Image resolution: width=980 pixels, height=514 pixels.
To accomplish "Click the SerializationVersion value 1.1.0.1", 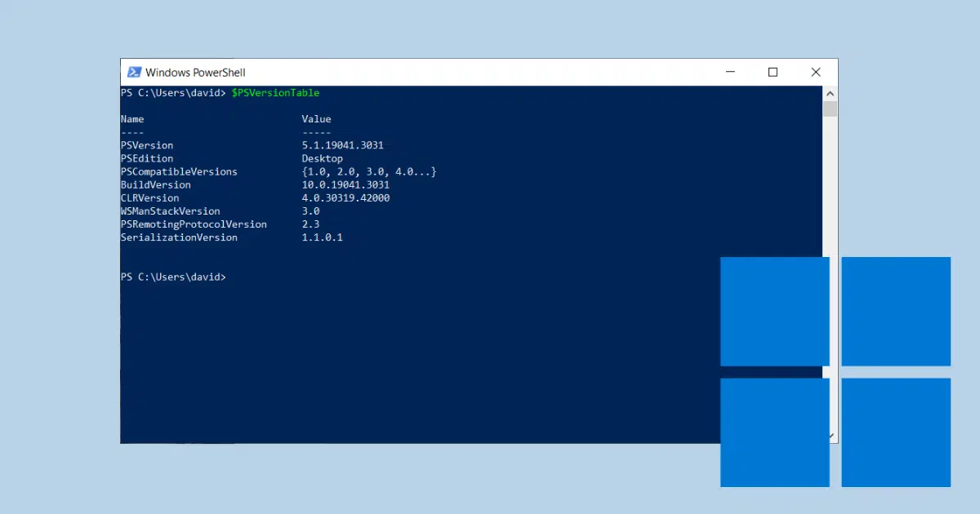I will tap(322, 237).
